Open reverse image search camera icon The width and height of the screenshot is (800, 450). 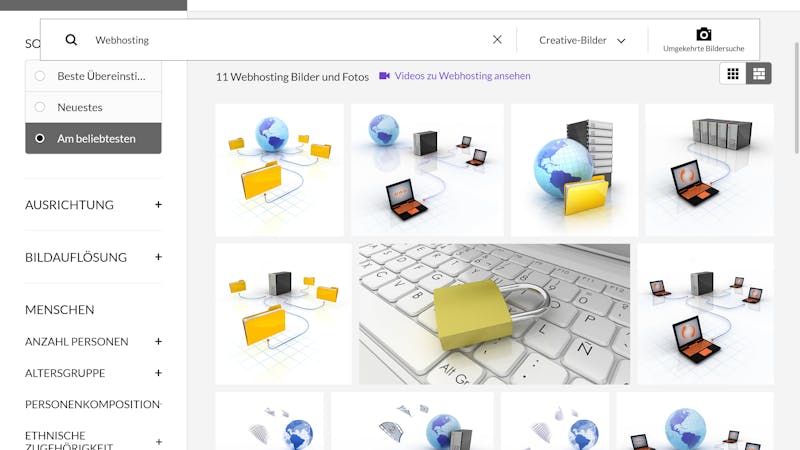coord(704,34)
